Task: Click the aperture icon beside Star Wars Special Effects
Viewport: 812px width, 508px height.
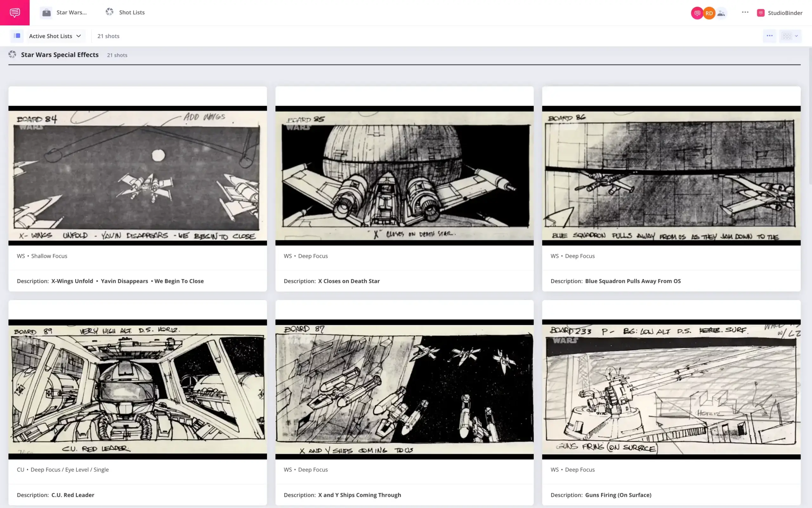Action: pyautogui.click(x=12, y=54)
